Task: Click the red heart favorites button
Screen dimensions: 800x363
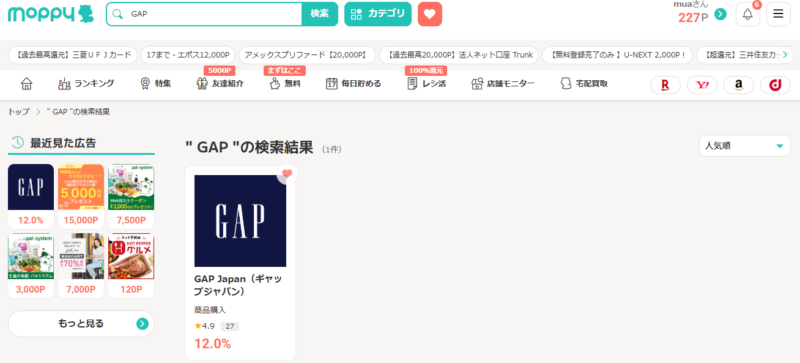Action: 430,14
